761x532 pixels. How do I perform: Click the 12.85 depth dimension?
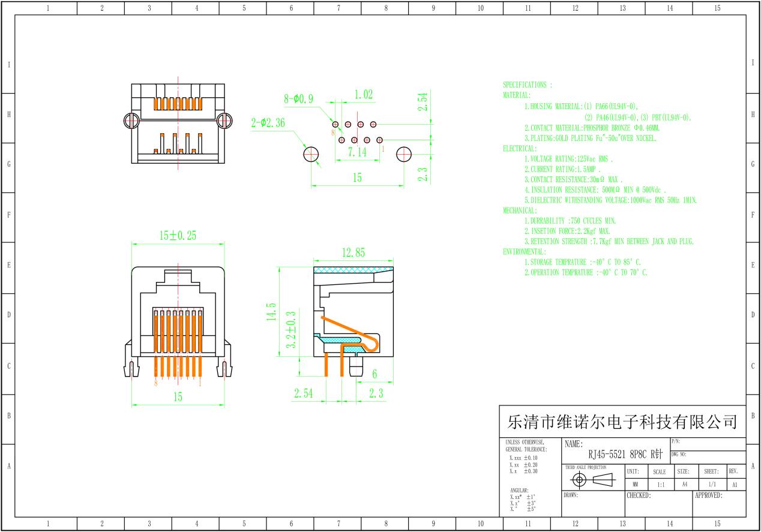coord(353,253)
